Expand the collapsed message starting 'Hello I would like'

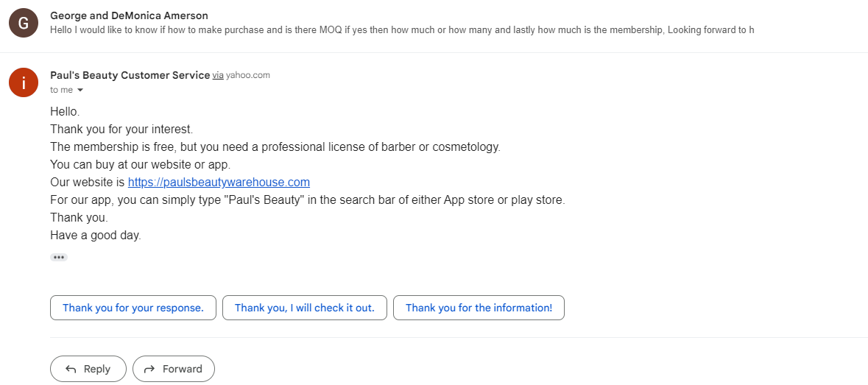click(x=402, y=30)
